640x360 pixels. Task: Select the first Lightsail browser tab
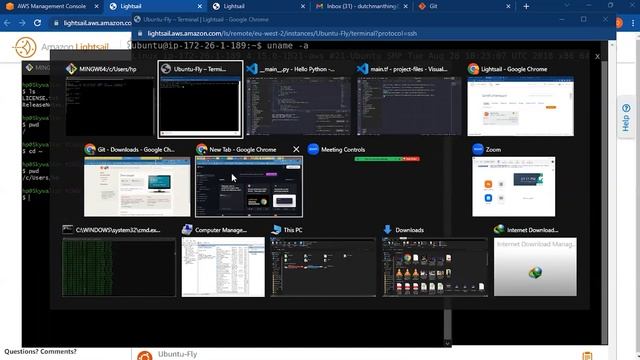[x=155, y=6]
